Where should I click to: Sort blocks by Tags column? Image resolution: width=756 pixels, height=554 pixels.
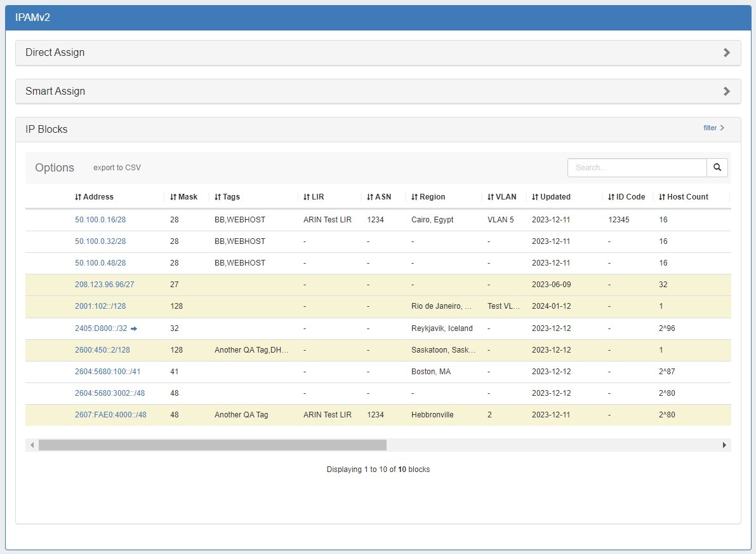227,197
